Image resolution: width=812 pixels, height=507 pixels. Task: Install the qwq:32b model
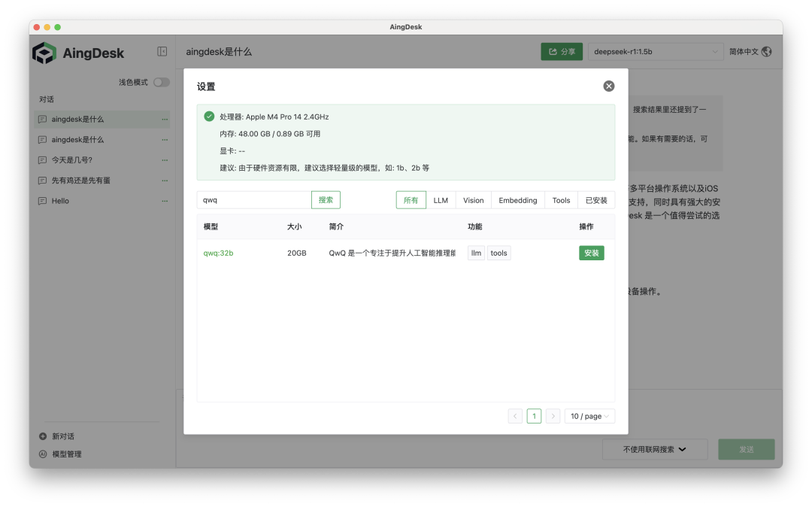coord(591,253)
